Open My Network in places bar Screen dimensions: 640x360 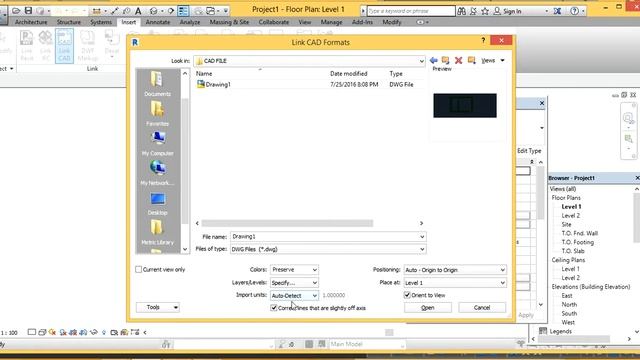click(157, 173)
